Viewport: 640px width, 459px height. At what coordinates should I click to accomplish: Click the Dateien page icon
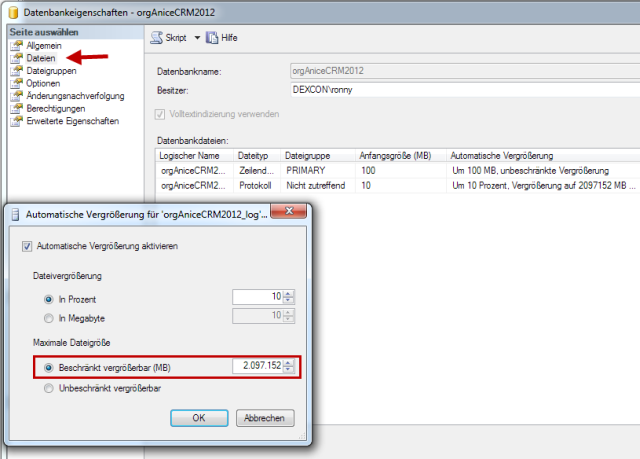(16, 58)
